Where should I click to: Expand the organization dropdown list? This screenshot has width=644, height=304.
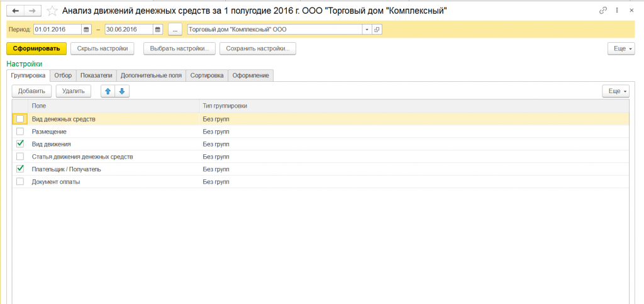(x=366, y=30)
